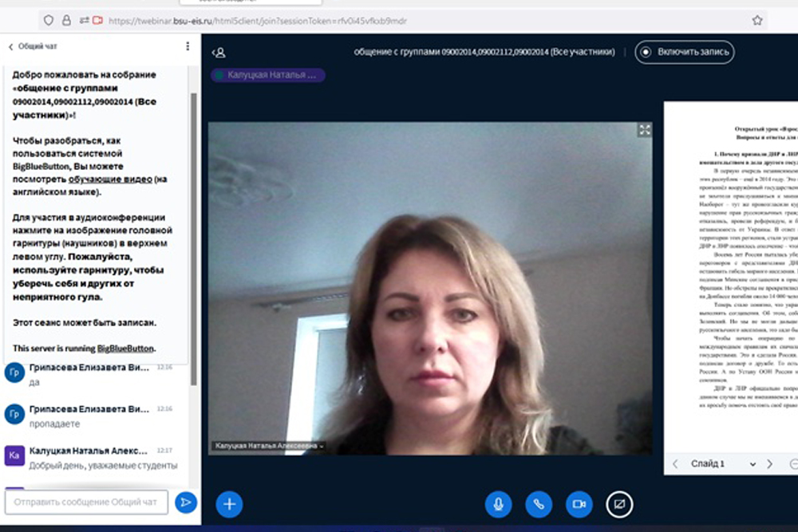Screen dimensions: 798x532
Task: Send chat message arrow button
Action: pos(186,502)
